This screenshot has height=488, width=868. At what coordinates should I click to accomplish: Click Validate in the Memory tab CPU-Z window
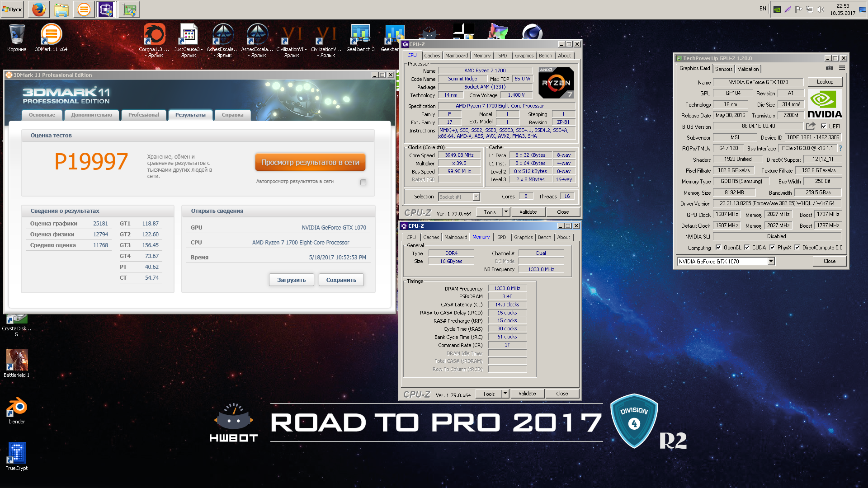click(x=527, y=394)
